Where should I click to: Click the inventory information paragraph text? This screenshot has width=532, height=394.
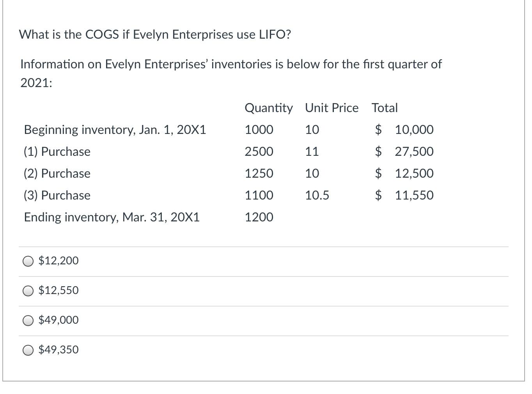(231, 73)
